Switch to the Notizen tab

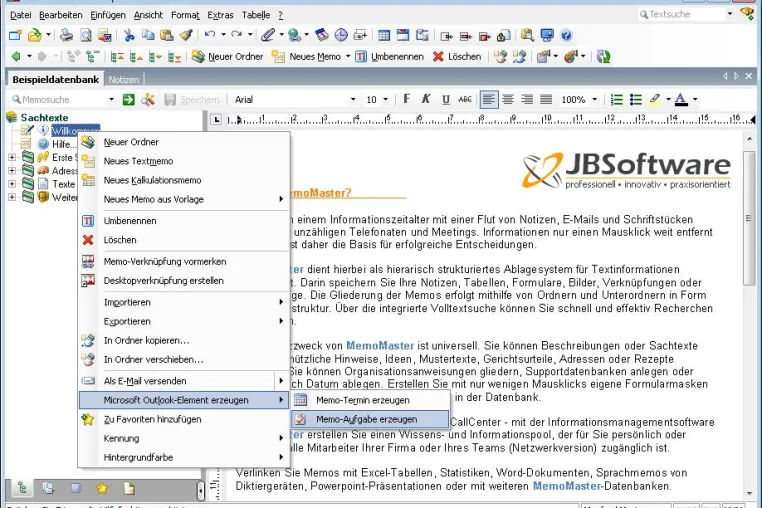(x=123, y=80)
